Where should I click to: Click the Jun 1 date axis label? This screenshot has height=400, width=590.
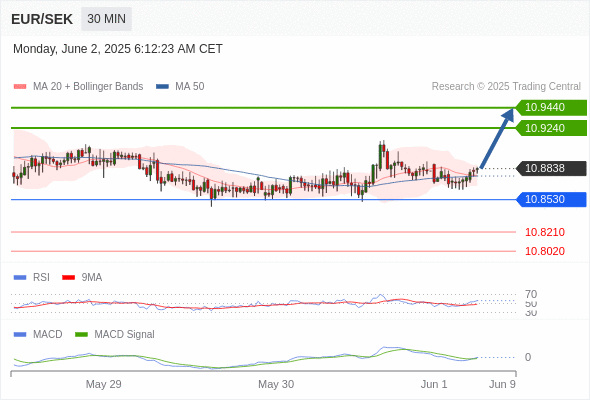434,384
